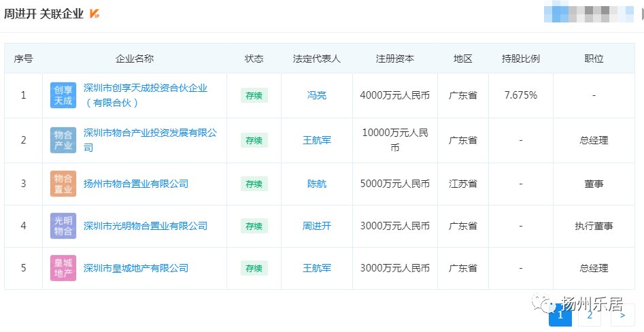
Task: Go to page 2 of results
Action: pos(590,316)
